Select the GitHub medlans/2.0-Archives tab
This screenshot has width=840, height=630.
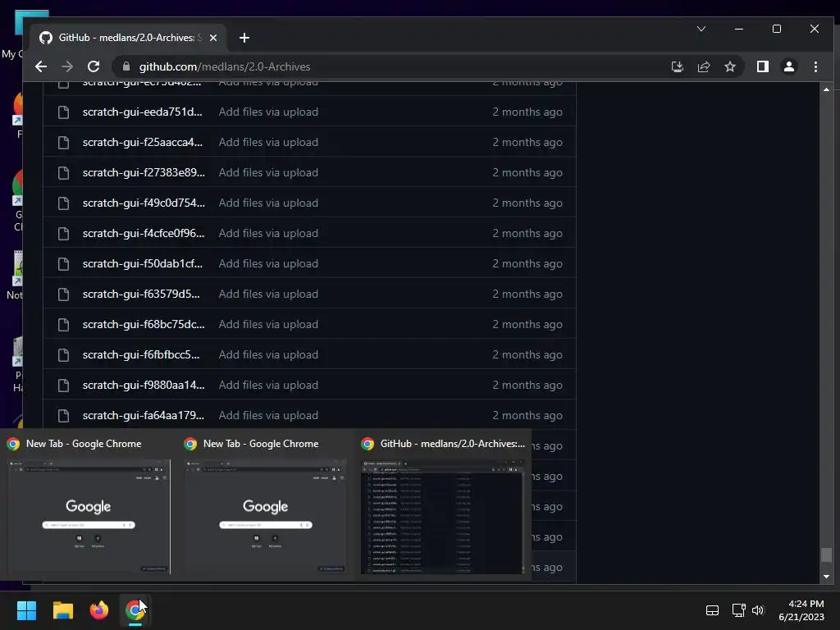click(x=127, y=38)
